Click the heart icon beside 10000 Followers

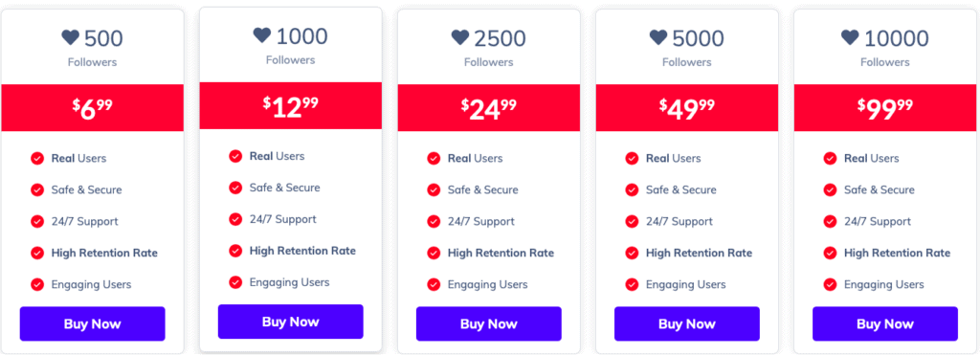(x=850, y=37)
